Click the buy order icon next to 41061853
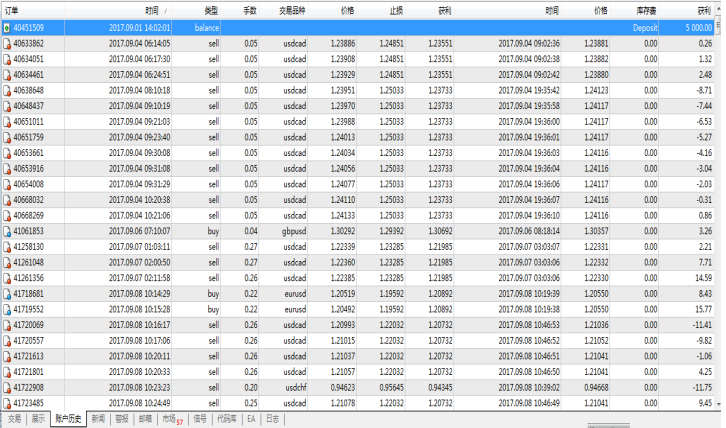Image resolution: width=726 pixels, height=428 pixels. (x=7, y=231)
